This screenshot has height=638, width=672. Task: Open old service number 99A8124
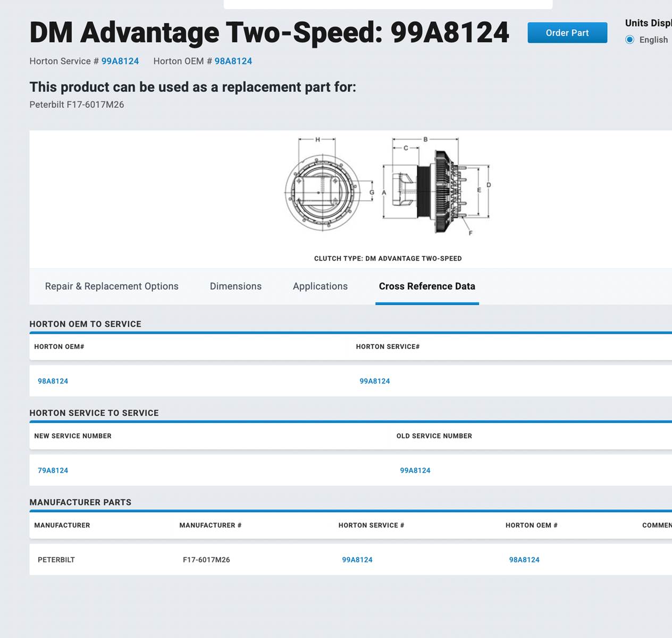tap(415, 471)
